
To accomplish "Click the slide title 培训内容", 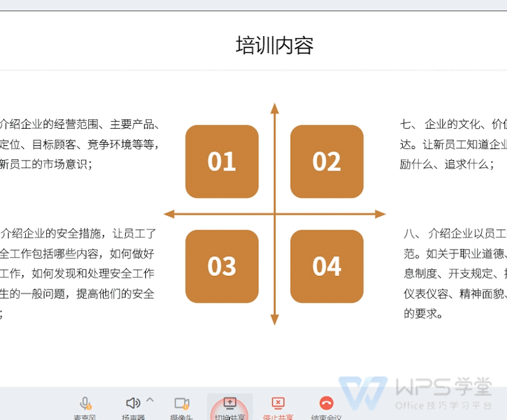I will pos(275,46).
